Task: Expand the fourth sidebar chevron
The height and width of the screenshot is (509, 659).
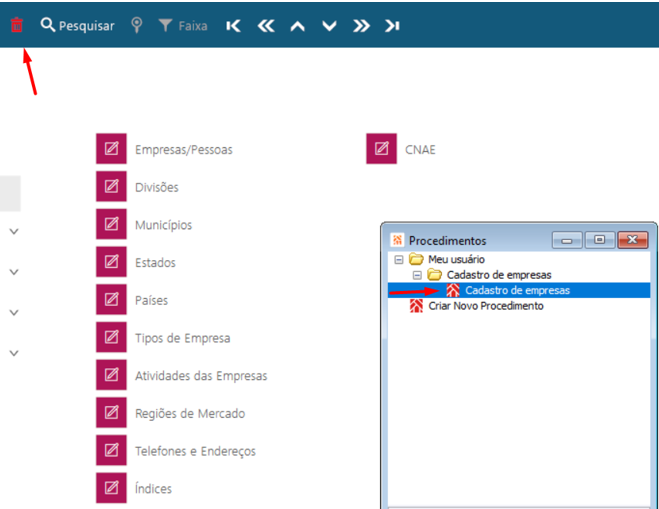Action: point(14,353)
